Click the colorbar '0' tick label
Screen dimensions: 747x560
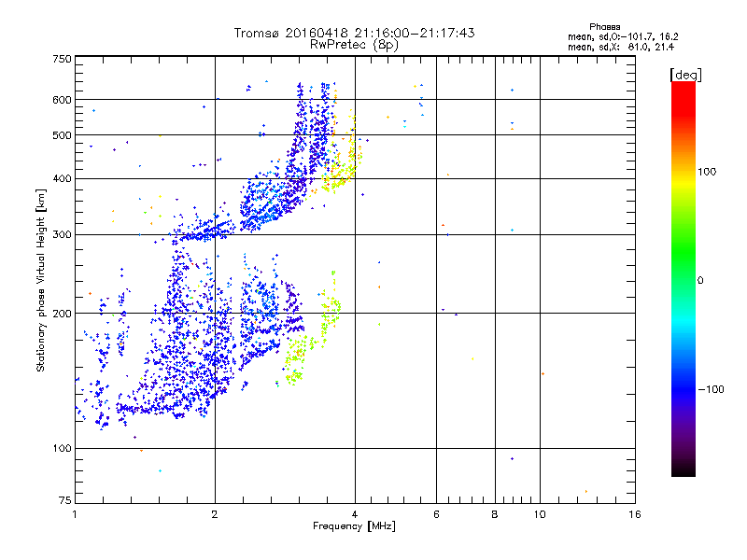click(x=700, y=281)
